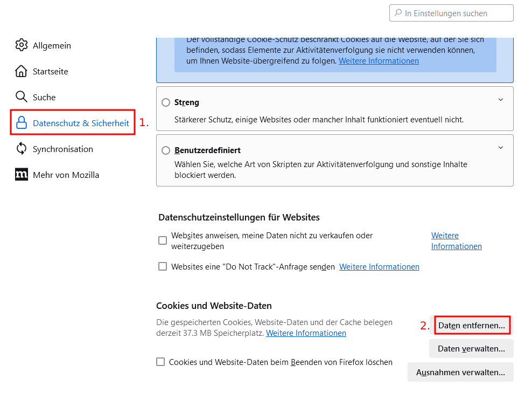Click the Daten entfernen… button
Screen dimensions: 532x400
pyautogui.click(x=472, y=325)
